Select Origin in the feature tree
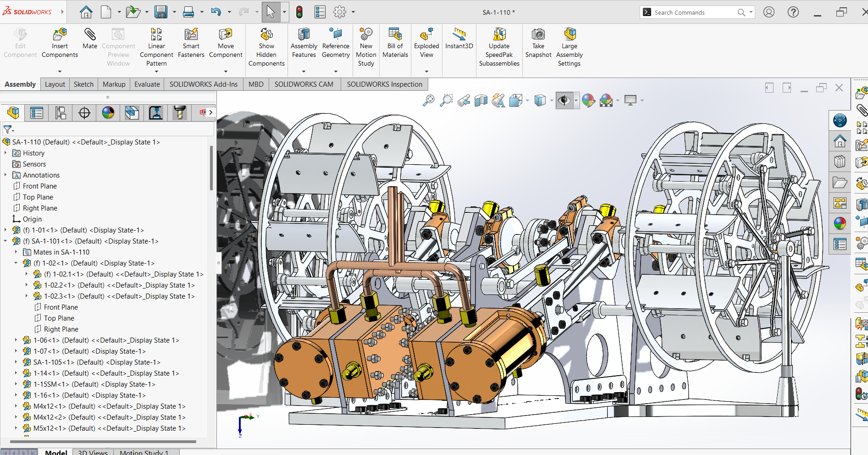This screenshot has height=455, width=868. click(32, 219)
